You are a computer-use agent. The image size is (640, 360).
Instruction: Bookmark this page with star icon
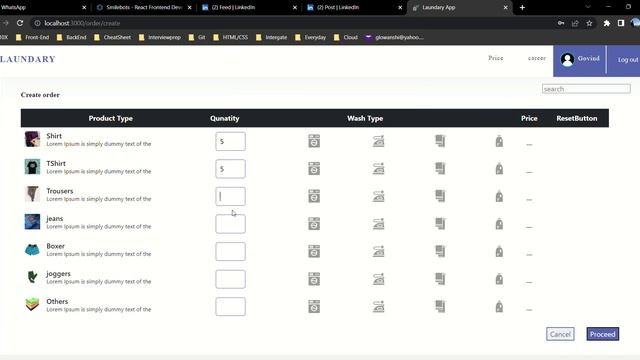pyautogui.click(x=589, y=23)
